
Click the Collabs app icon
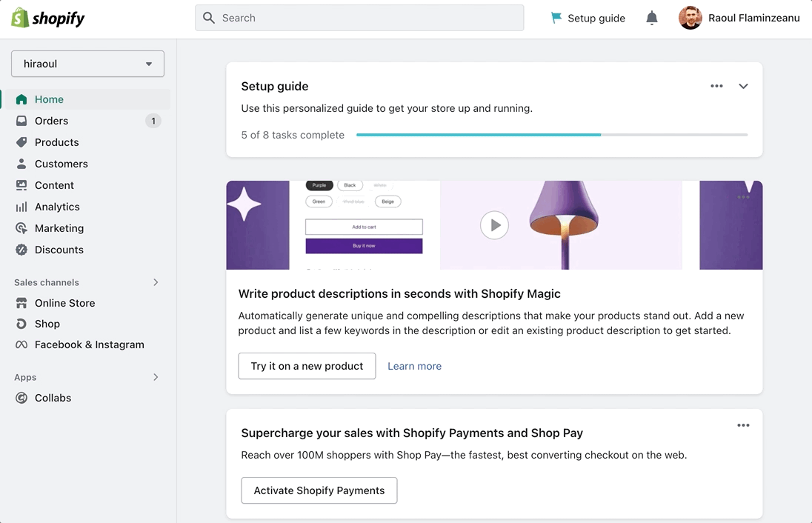point(21,398)
